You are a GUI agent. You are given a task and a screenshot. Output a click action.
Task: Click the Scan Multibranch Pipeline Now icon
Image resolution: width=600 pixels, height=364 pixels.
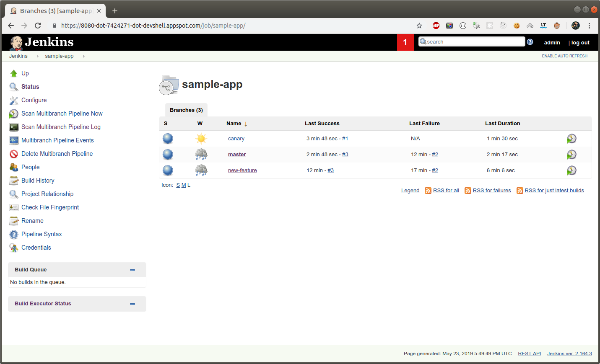click(x=14, y=114)
